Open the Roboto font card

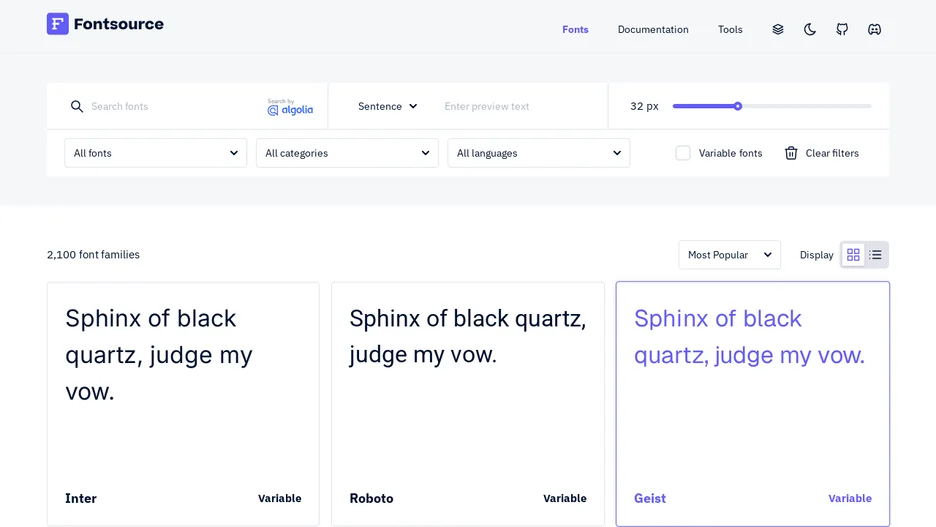[467, 404]
